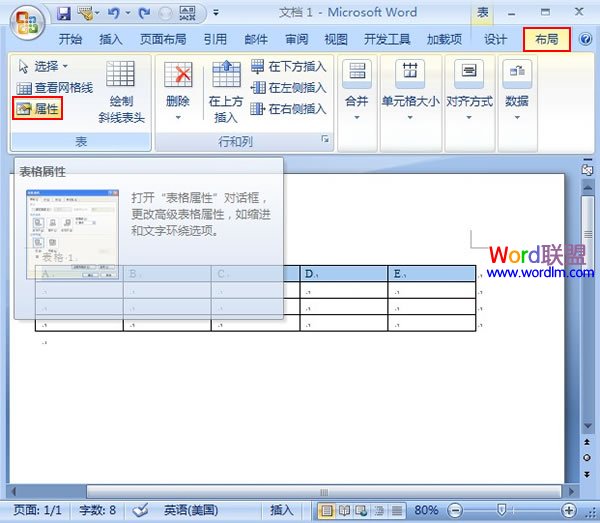The image size is (600, 523).
Task: Switch to the 开发工具 (Developer) tab
Action: tap(387, 39)
